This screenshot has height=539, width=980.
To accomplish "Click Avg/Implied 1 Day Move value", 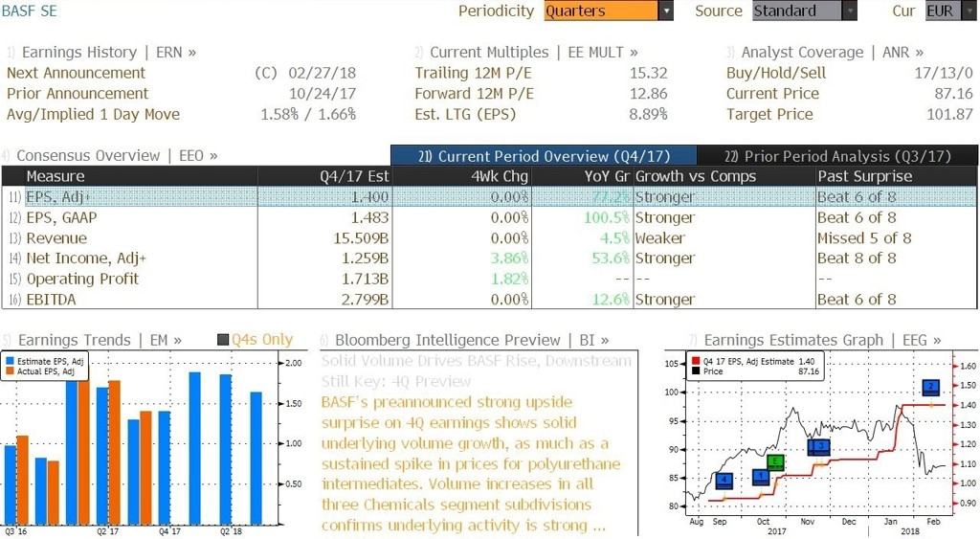I will 308,114.
